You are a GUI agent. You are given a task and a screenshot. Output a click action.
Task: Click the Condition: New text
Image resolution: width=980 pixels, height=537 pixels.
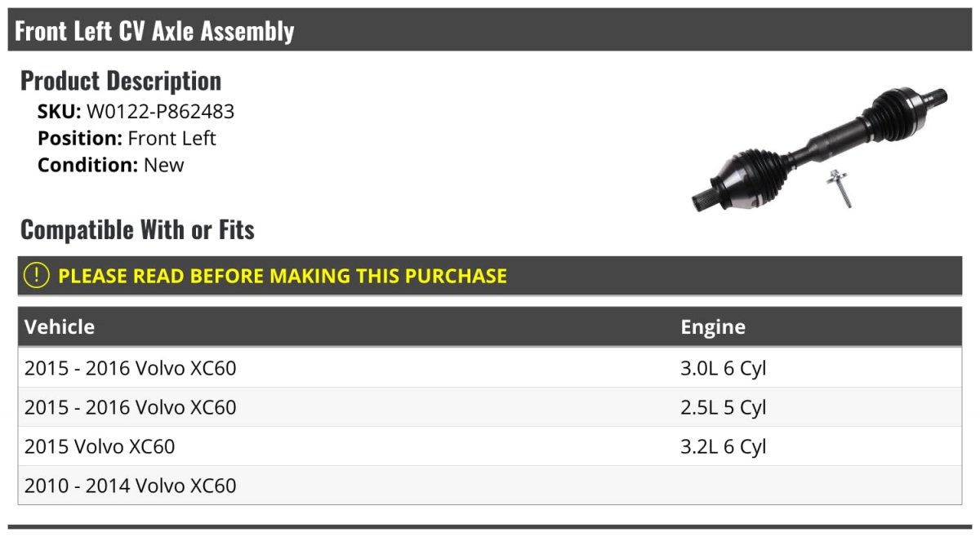[x=111, y=165]
